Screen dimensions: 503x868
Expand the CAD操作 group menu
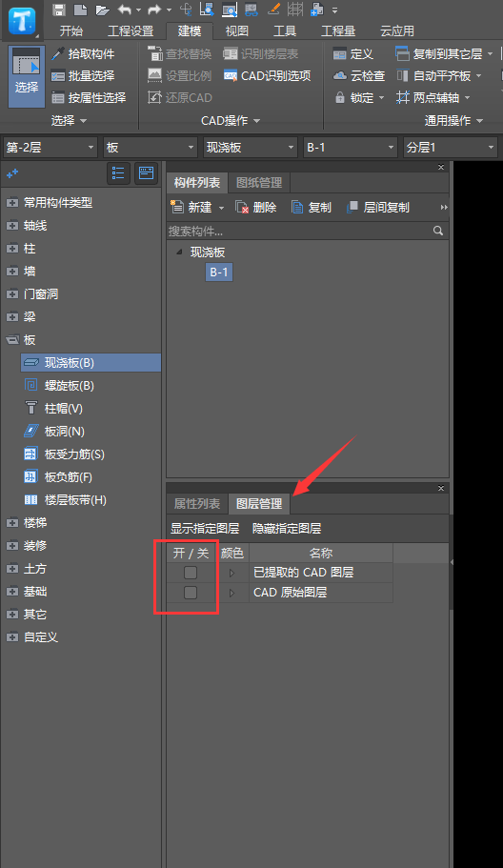click(256, 121)
